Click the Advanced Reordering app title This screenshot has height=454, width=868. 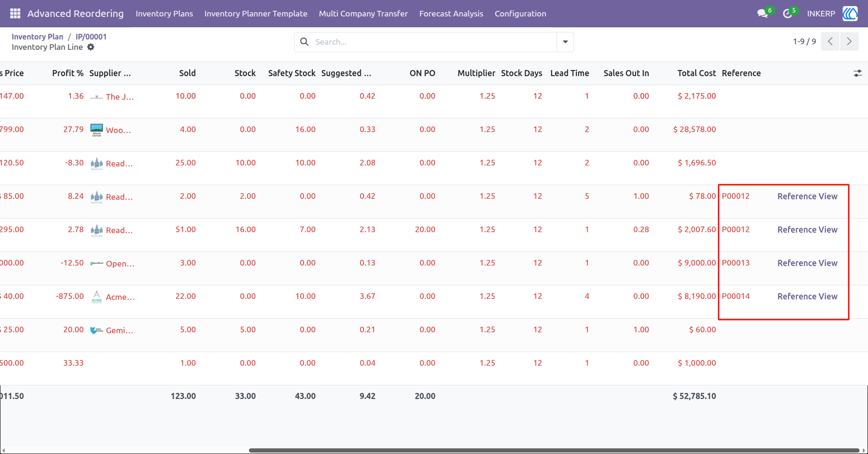76,14
